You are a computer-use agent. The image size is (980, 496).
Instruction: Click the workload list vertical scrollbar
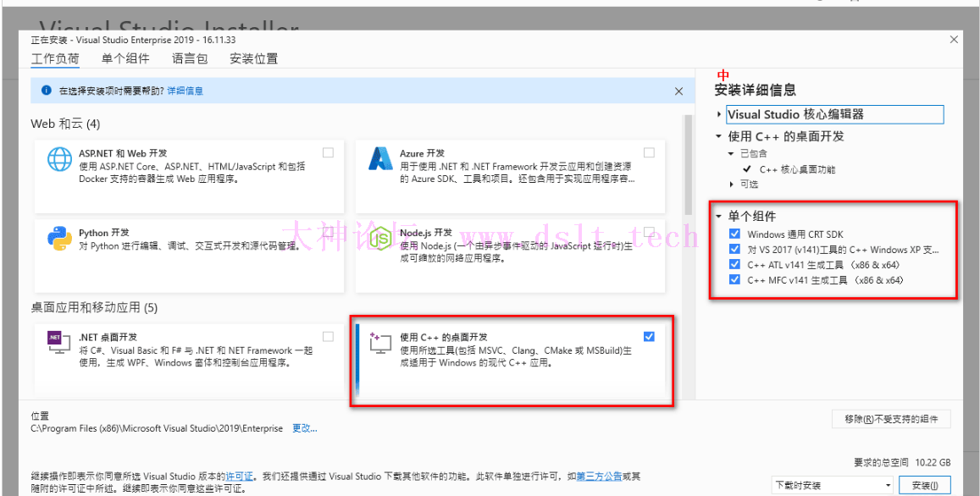[689, 163]
